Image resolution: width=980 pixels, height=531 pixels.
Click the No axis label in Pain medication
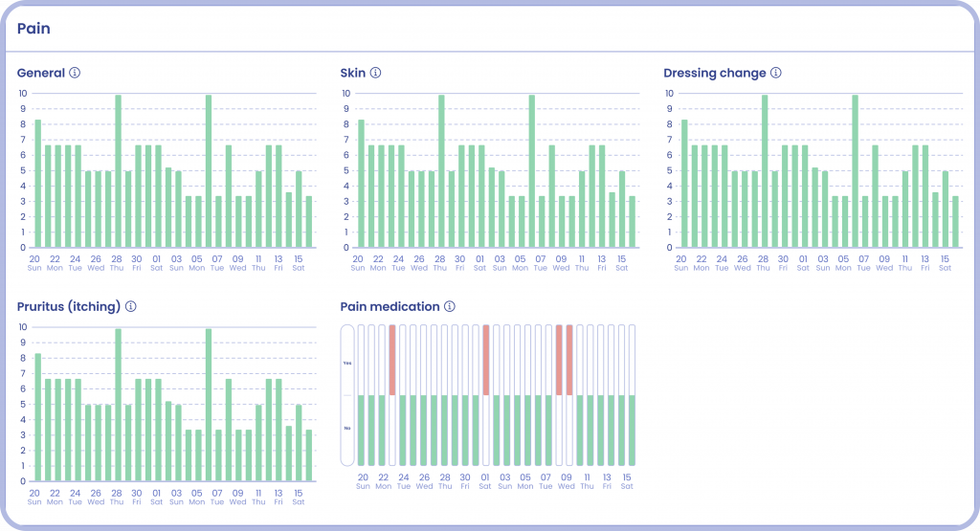pyautogui.click(x=347, y=429)
